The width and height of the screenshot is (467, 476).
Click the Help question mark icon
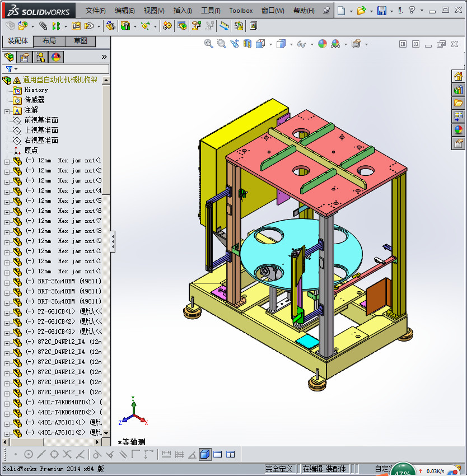coord(412,10)
